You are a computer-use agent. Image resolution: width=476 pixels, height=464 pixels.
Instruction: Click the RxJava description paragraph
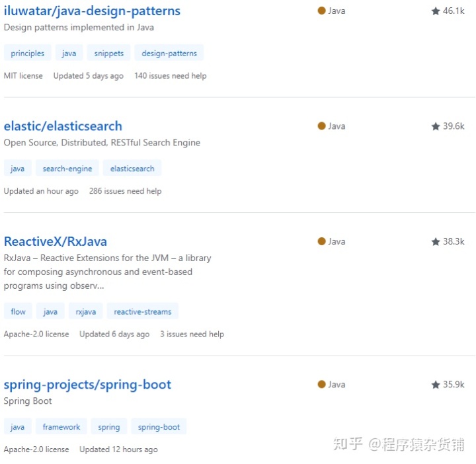tap(107, 272)
